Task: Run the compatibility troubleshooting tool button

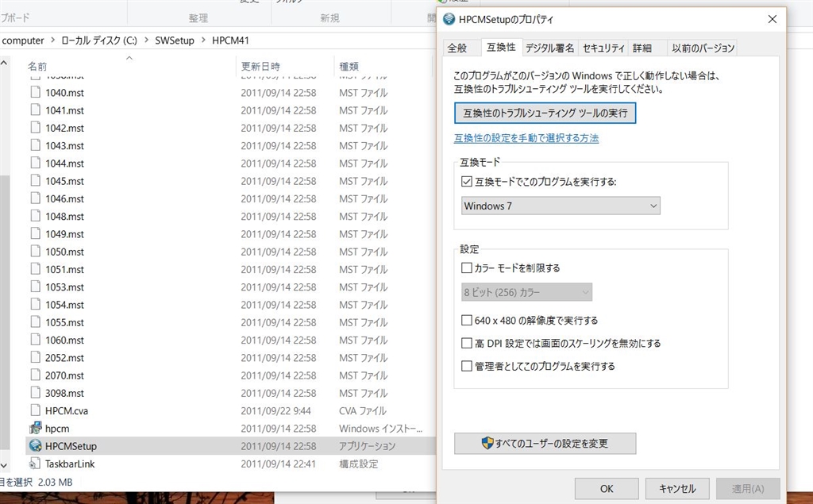Action: pyautogui.click(x=545, y=113)
